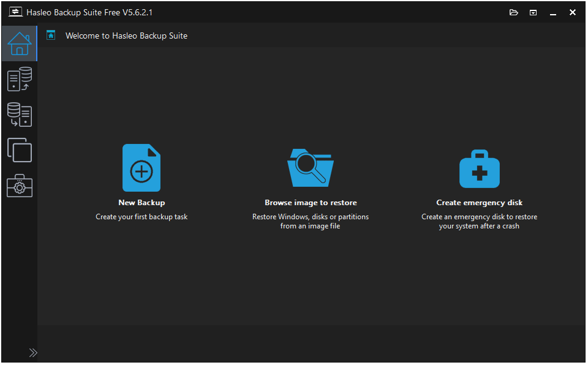588x365 pixels.
Task: Click the Hasleo app logo in the title bar
Action: coord(15,12)
